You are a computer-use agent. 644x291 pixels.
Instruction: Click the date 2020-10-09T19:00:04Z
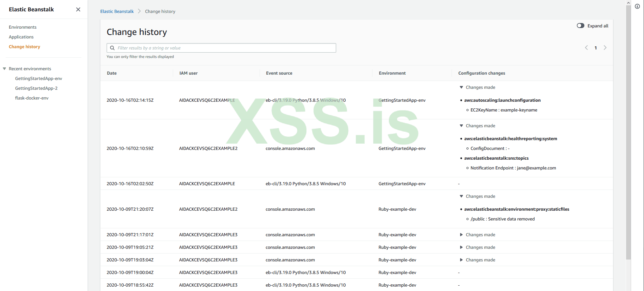click(x=130, y=272)
